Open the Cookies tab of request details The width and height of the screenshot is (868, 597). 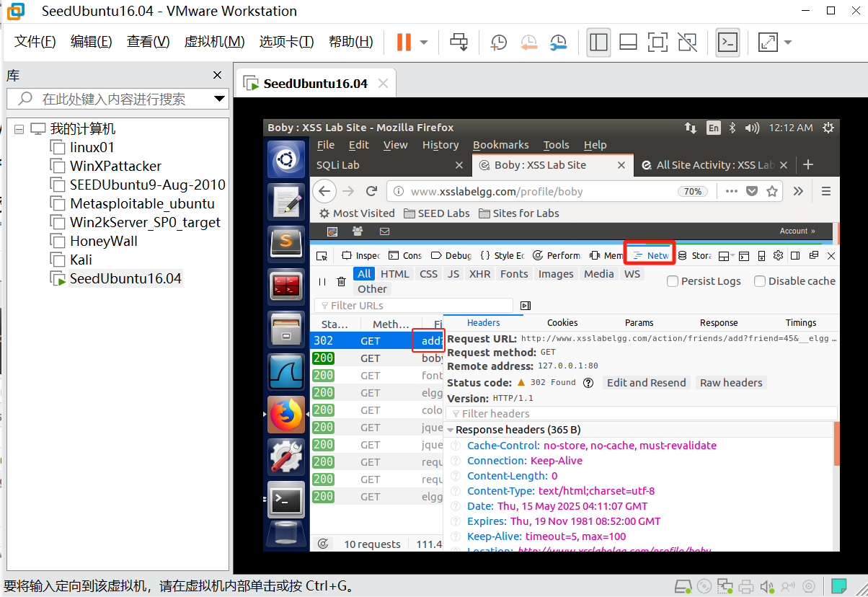tap(562, 322)
